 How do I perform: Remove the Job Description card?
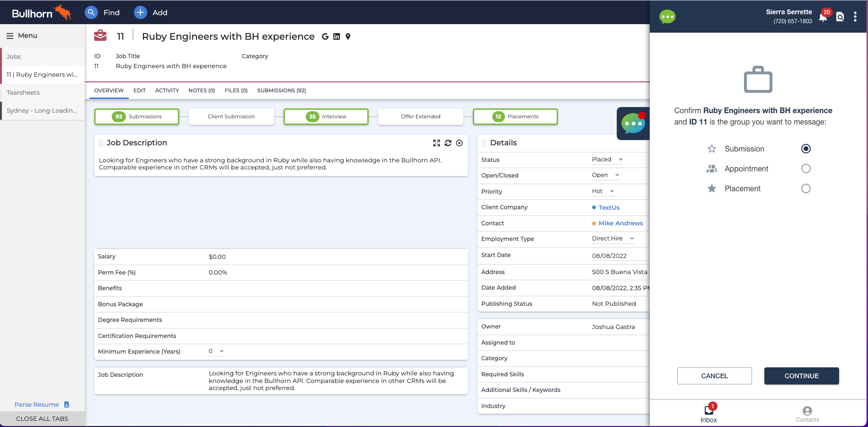[x=459, y=142]
